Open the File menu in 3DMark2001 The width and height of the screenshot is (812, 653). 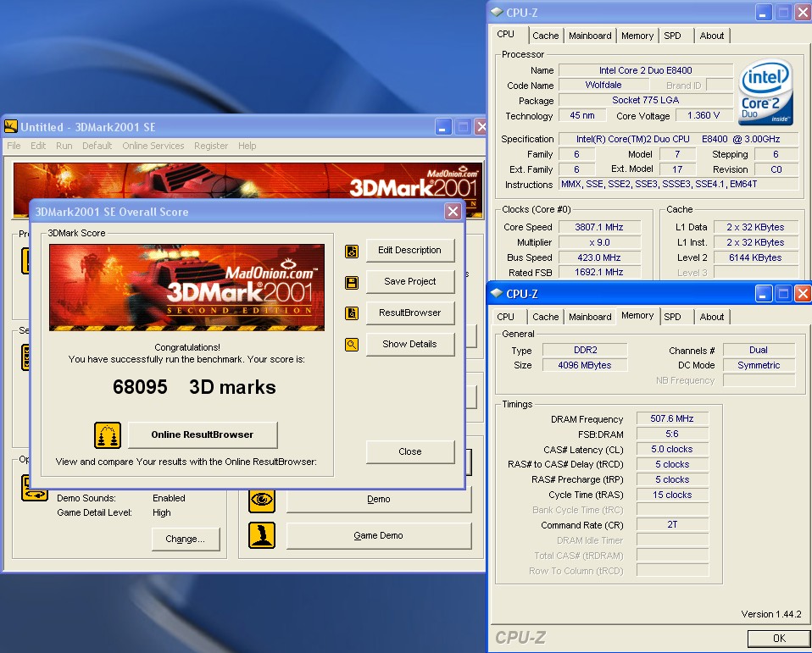[x=14, y=146]
